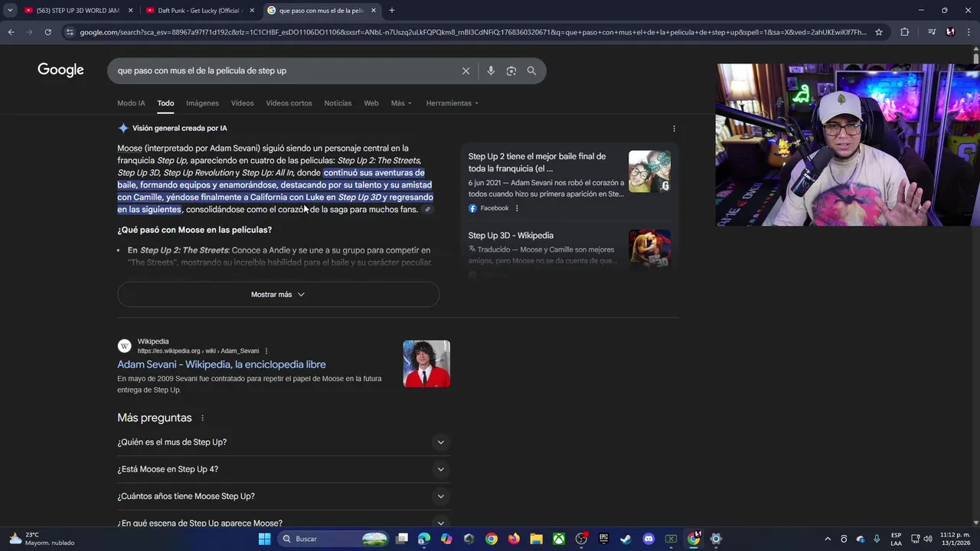Open options dots next to Más preguntas

tap(203, 418)
